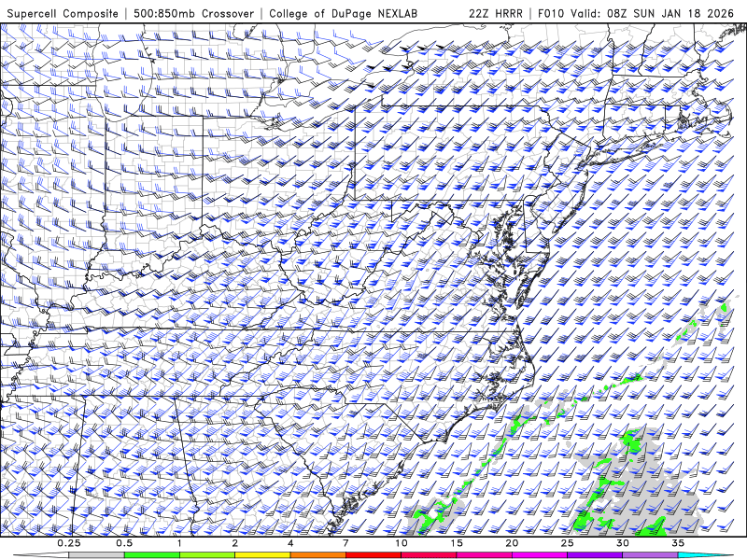Click the '25' legend value label
Screen dimensions: 747x560
567,543
